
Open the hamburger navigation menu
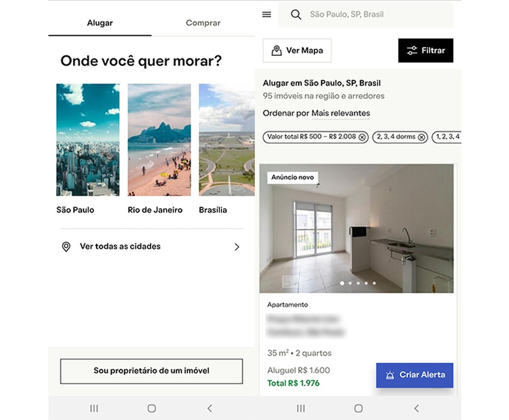pos(266,14)
